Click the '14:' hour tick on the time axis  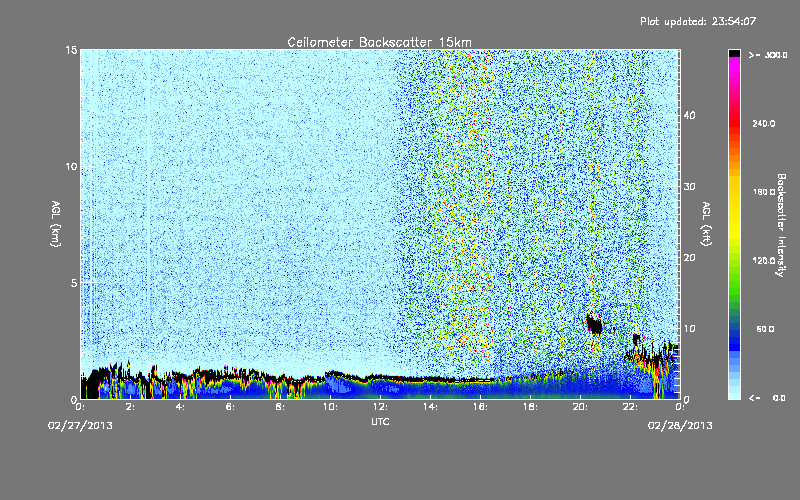[430, 407]
